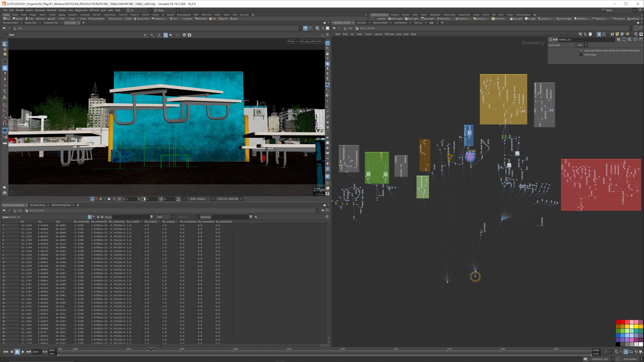This screenshot has width=644, height=362.
Task: Select the L-System shelf tool
Action: pyautogui.click(x=186, y=19)
